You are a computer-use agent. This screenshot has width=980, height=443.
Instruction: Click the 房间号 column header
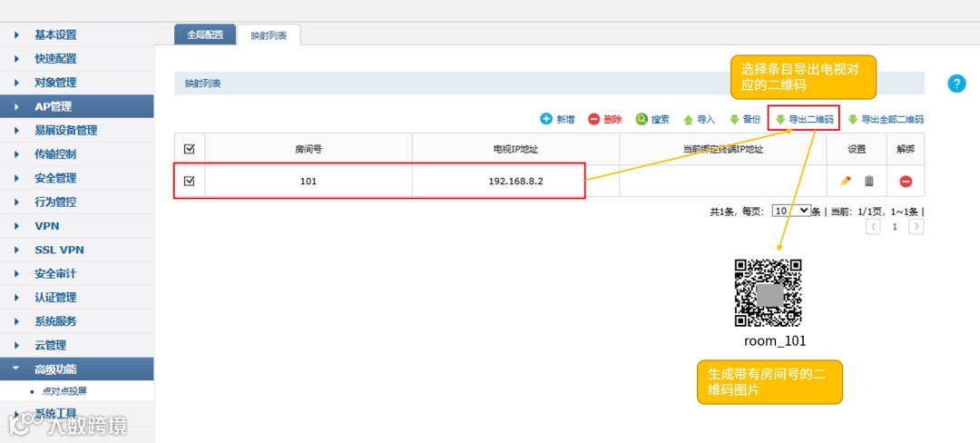309,150
